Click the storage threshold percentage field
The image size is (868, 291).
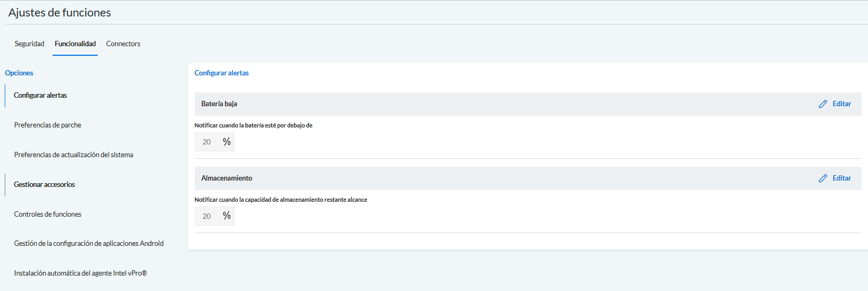pyautogui.click(x=214, y=216)
